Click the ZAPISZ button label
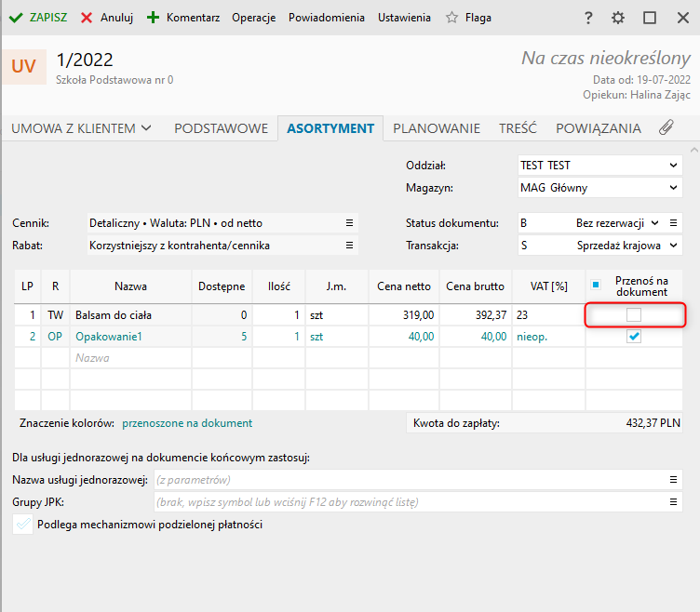Viewport: 700px width, 612px height. pos(48,18)
